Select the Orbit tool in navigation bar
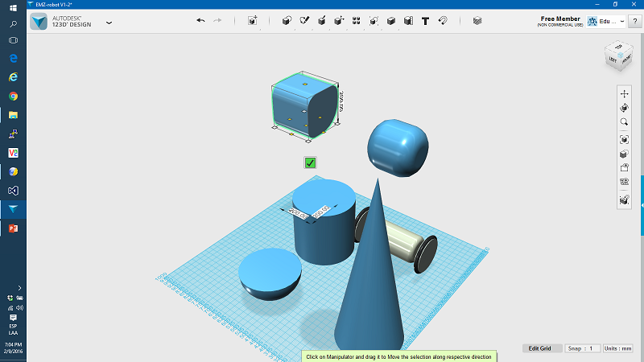Image resolution: width=644 pixels, height=362 pixels. [x=625, y=108]
